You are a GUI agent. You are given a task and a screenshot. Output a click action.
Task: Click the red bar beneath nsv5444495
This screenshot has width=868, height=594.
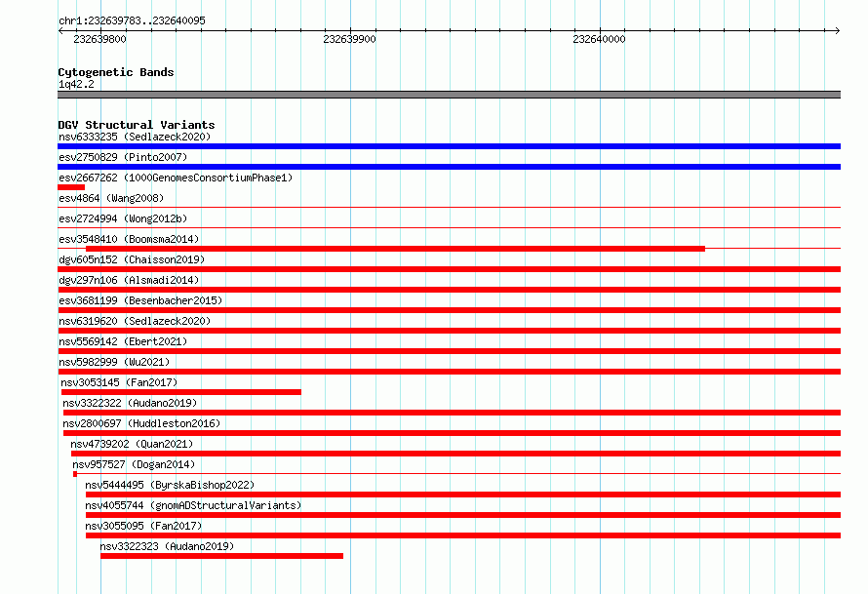[463, 495]
